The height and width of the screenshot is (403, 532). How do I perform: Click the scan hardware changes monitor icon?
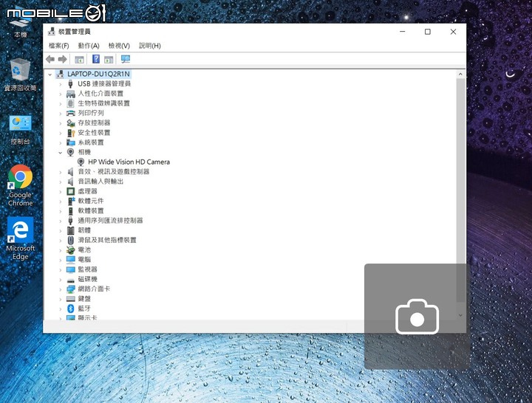coord(126,59)
